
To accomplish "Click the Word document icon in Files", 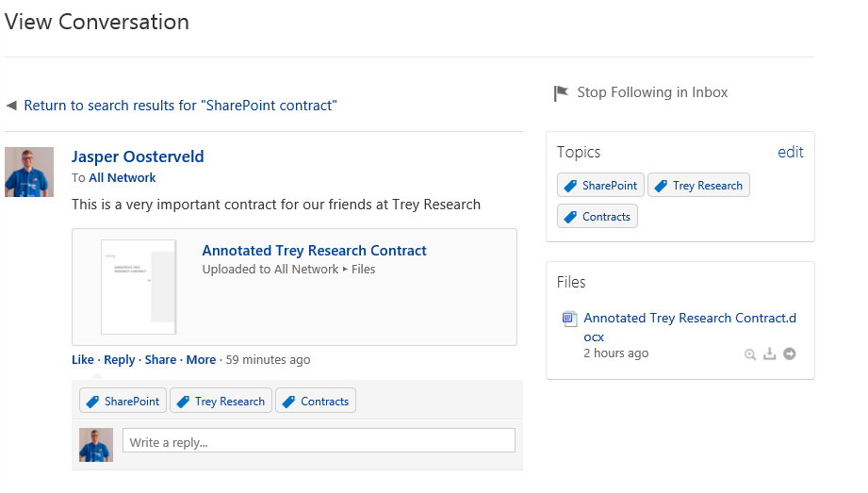I will tap(569, 319).
